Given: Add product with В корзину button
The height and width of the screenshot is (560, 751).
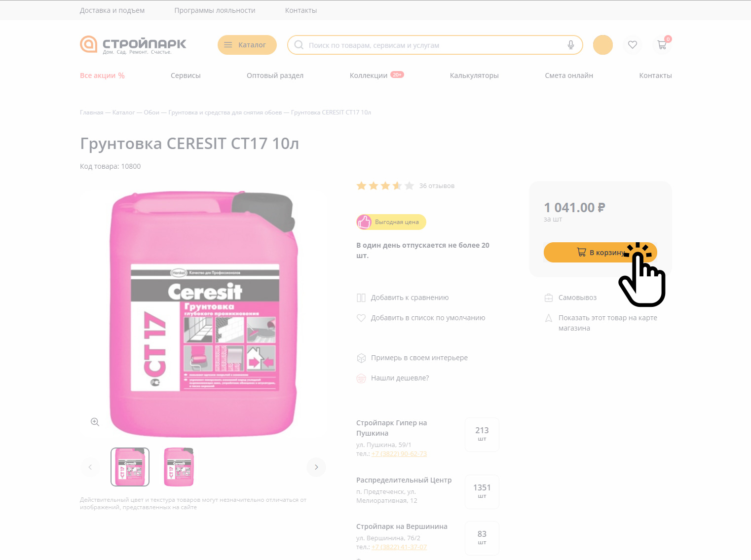Looking at the screenshot, I should (601, 252).
